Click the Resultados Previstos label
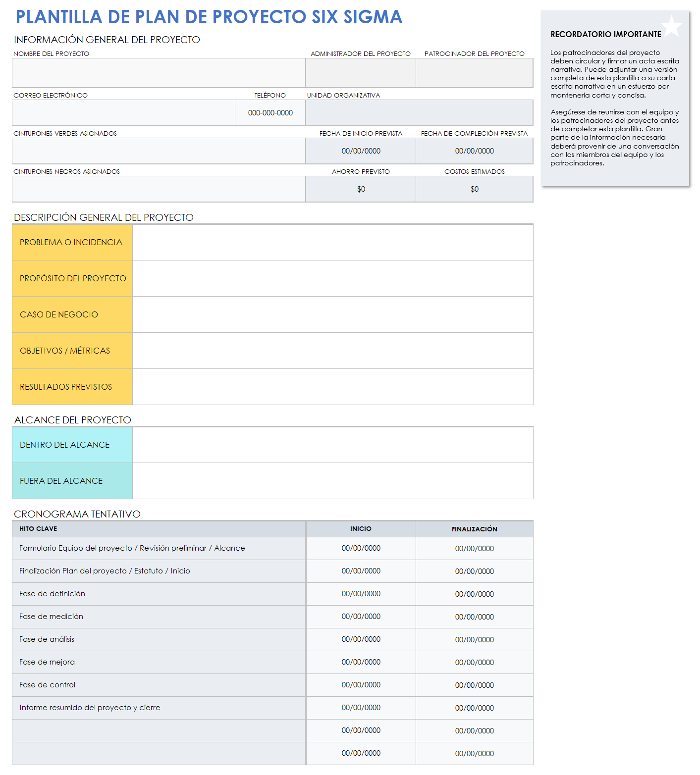700x775 pixels. click(x=72, y=387)
